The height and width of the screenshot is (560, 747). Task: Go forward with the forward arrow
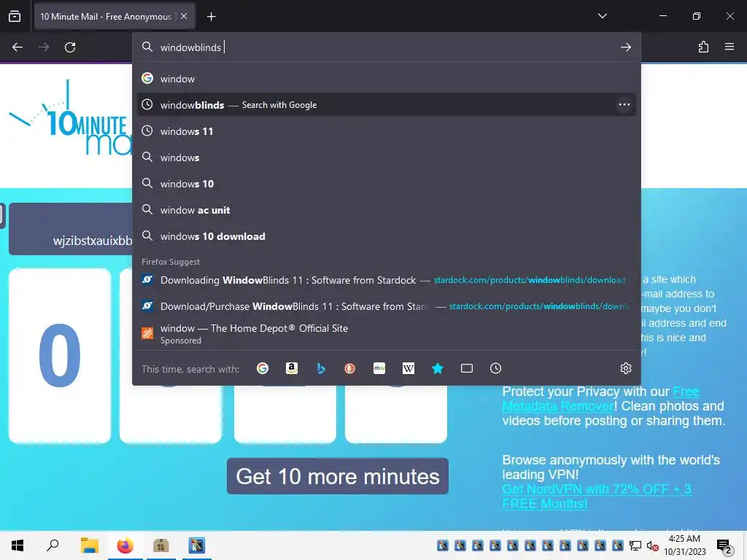tap(44, 47)
